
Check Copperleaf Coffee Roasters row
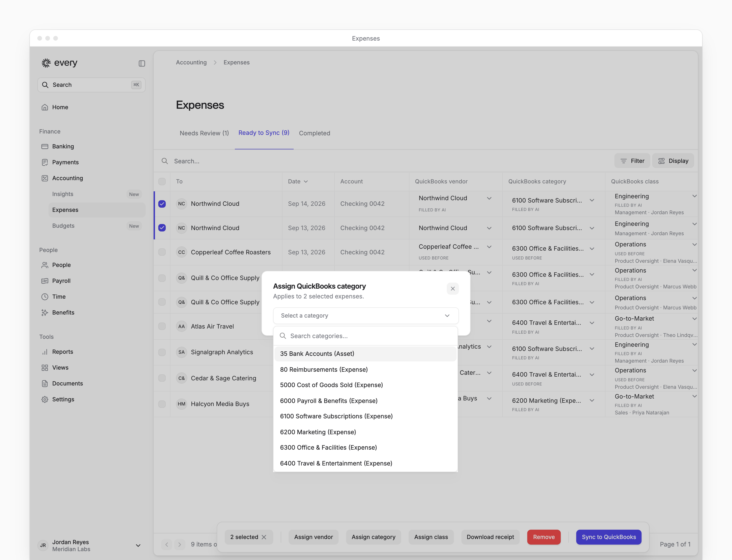[162, 252]
